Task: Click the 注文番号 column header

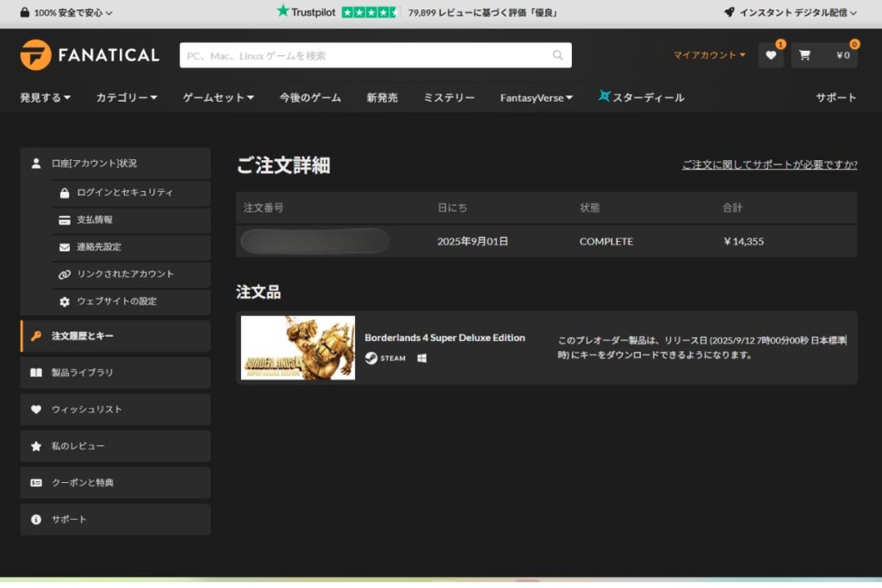Action: (x=264, y=208)
